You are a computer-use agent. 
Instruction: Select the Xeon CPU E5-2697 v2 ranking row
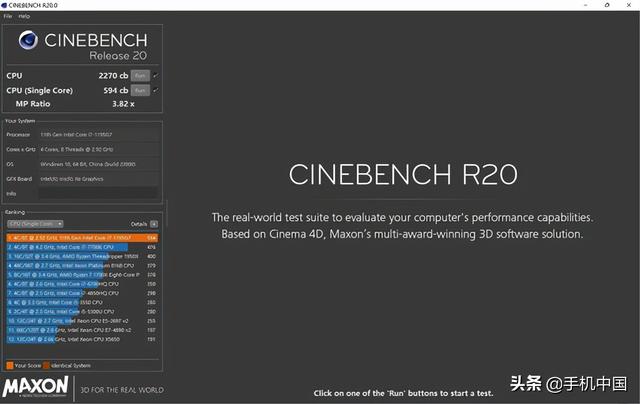tap(82, 321)
